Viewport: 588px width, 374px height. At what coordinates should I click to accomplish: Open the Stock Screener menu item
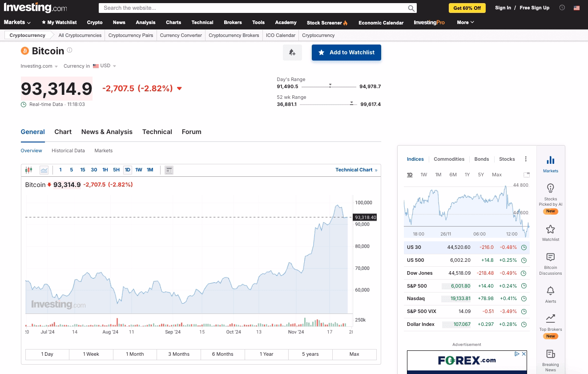pyautogui.click(x=327, y=23)
